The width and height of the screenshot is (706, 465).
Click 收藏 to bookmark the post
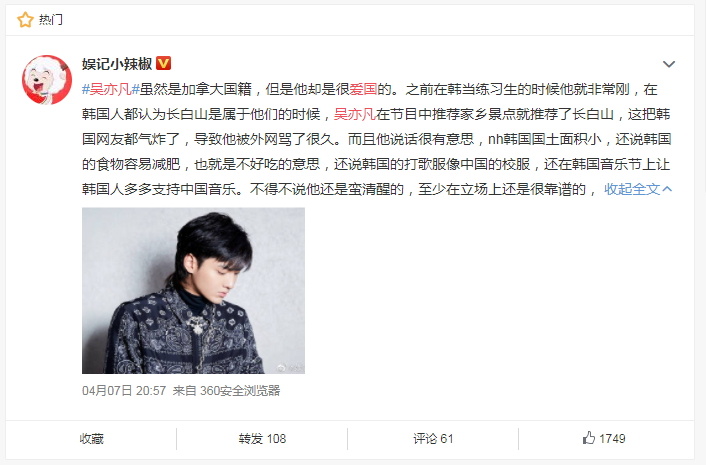click(92, 438)
